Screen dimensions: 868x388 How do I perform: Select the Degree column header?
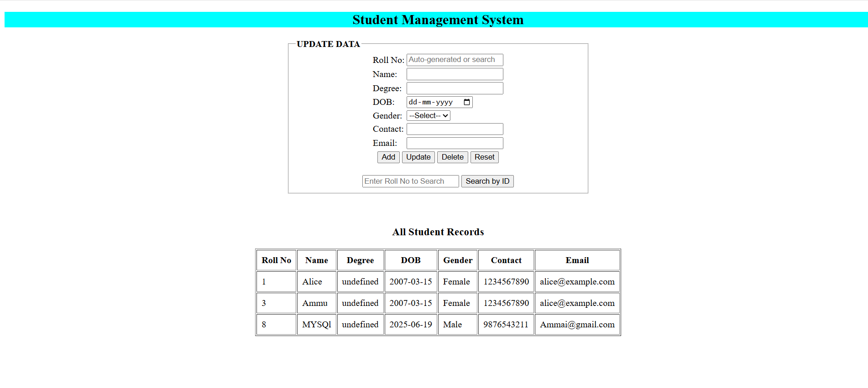[361, 260]
